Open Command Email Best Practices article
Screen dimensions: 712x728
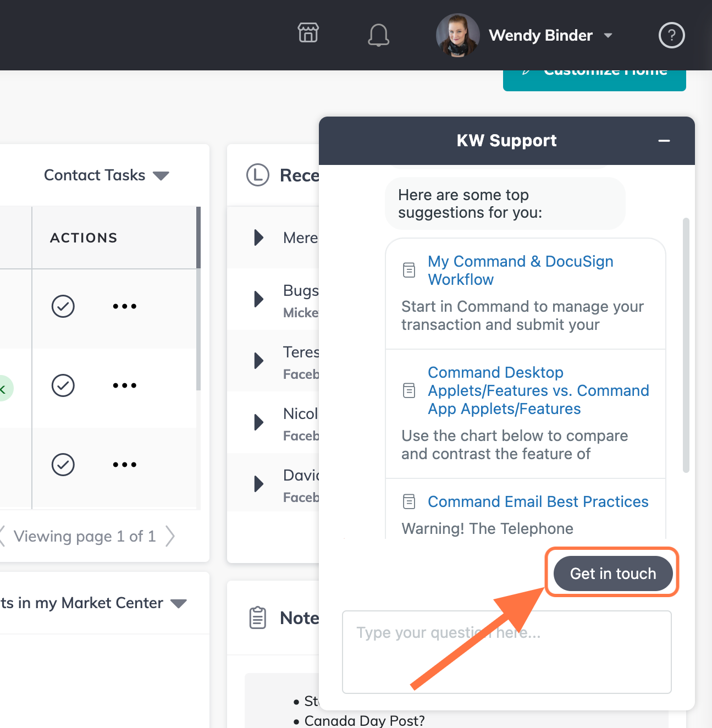click(x=538, y=501)
